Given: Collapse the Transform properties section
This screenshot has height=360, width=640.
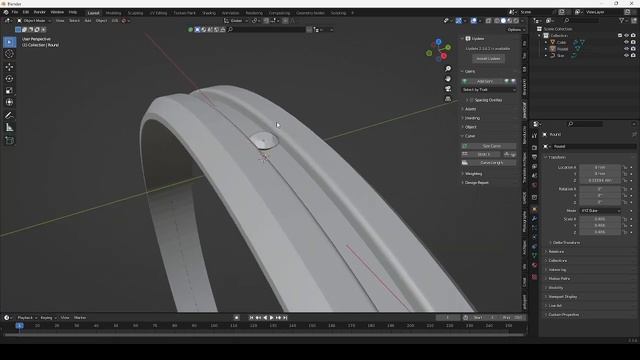Looking at the screenshot, I should 557,157.
